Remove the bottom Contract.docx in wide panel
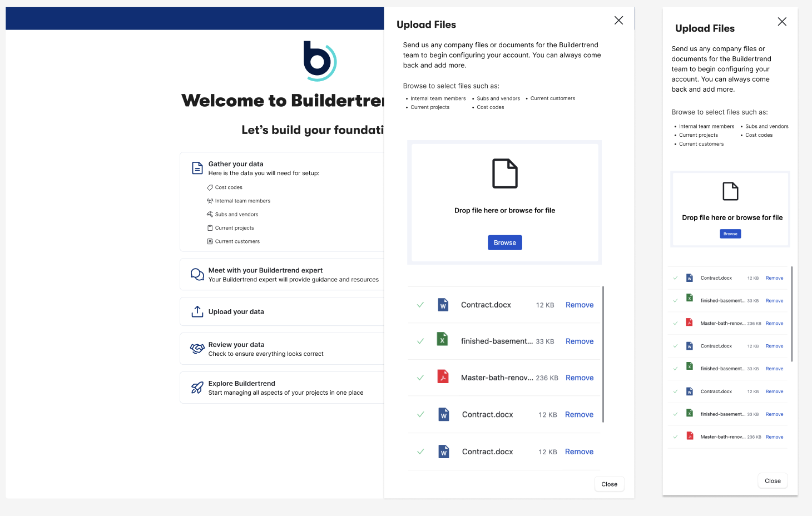Image resolution: width=812 pixels, height=516 pixels. pos(579,451)
